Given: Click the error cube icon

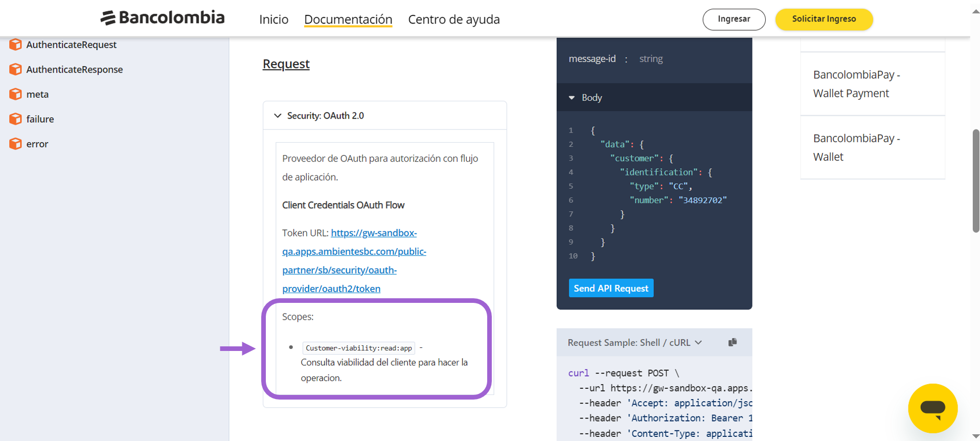Looking at the screenshot, I should [15, 144].
